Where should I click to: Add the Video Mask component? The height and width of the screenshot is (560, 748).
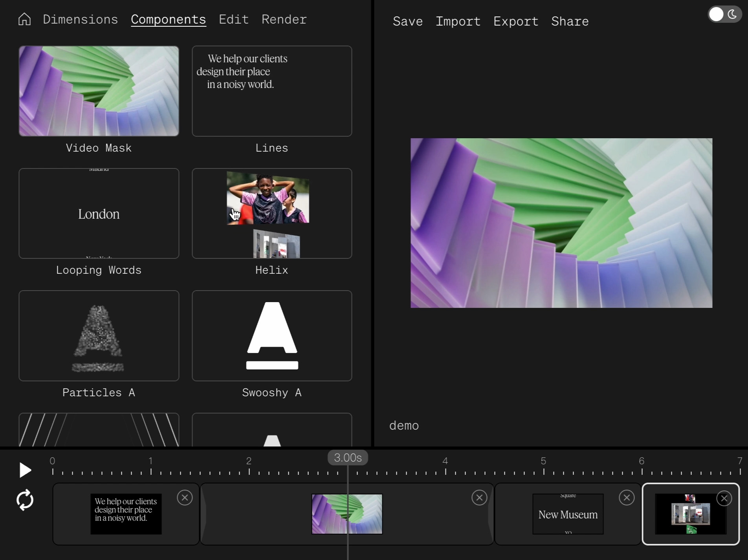click(99, 91)
